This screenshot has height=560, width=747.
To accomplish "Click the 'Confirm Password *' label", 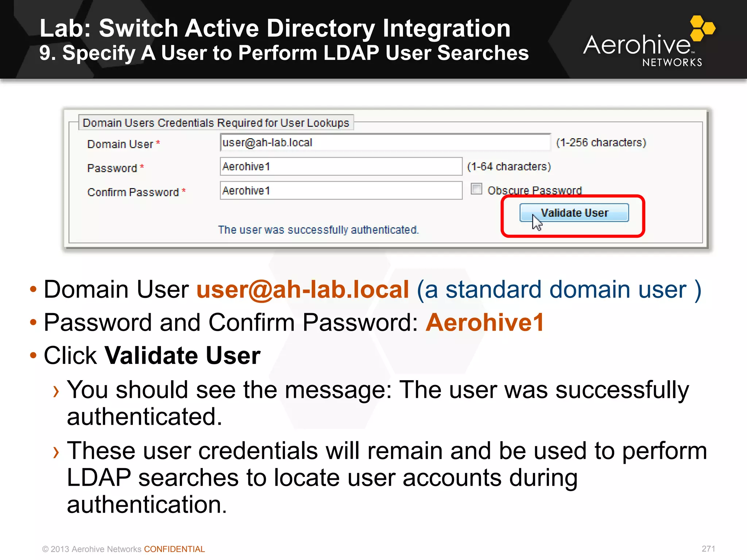I will [136, 192].
